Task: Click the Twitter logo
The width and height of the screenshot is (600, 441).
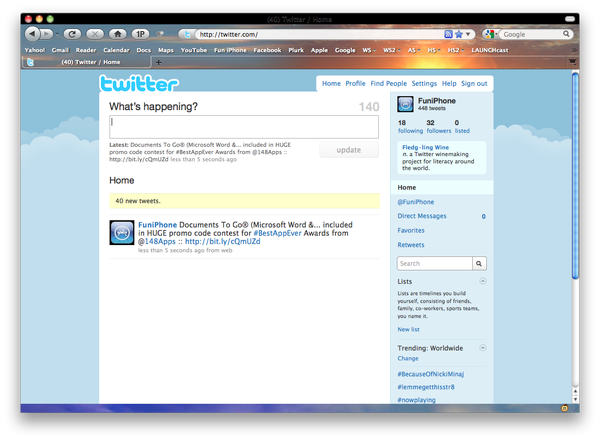Action: point(139,83)
